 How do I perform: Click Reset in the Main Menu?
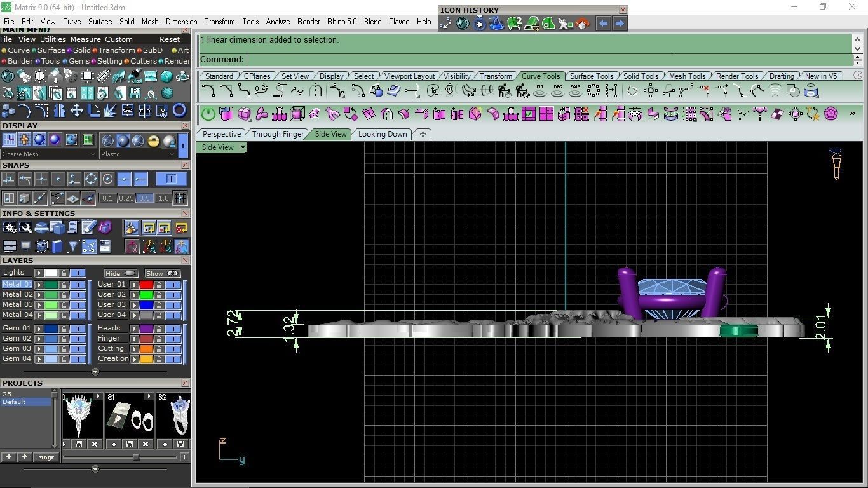[x=170, y=39]
